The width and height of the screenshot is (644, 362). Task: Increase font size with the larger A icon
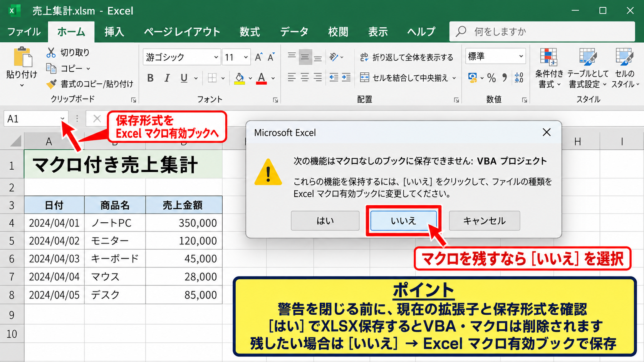259,57
